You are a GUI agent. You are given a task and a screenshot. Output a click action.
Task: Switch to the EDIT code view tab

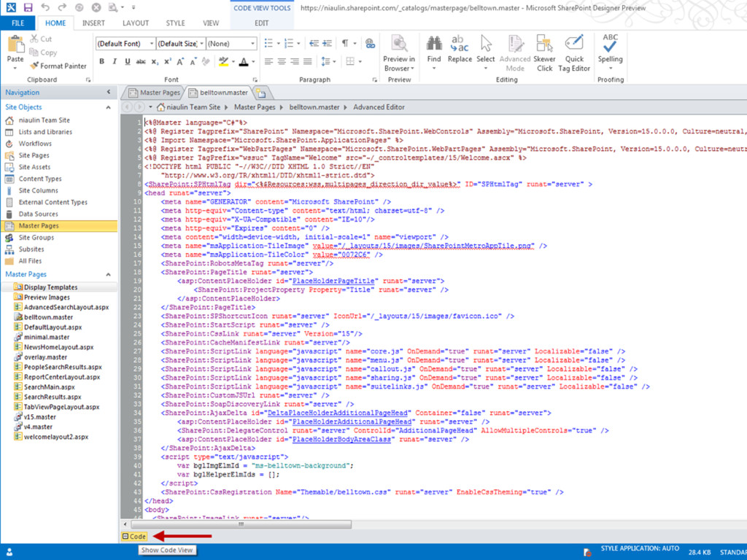click(262, 23)
